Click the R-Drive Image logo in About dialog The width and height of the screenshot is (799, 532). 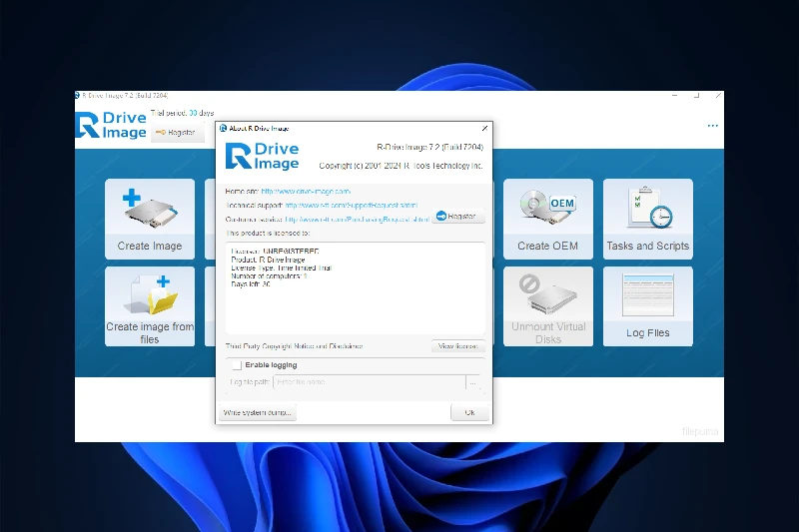tap(263, 156)
